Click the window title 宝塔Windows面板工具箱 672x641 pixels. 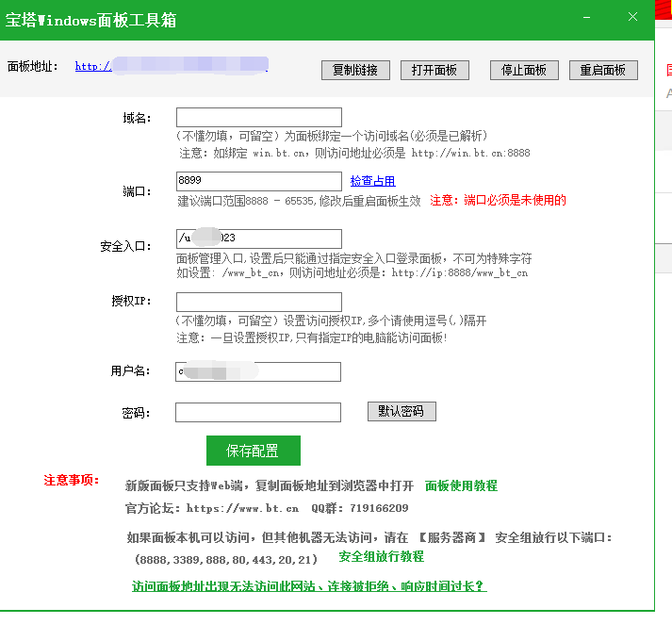90,20
